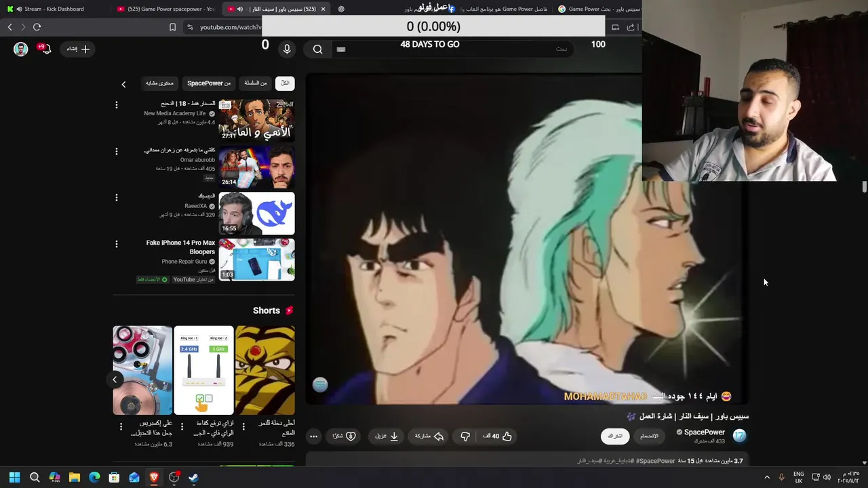868x488 pixels.
Task: Mute the active tab via its speaker icon
Action: (x=239, y=9)
